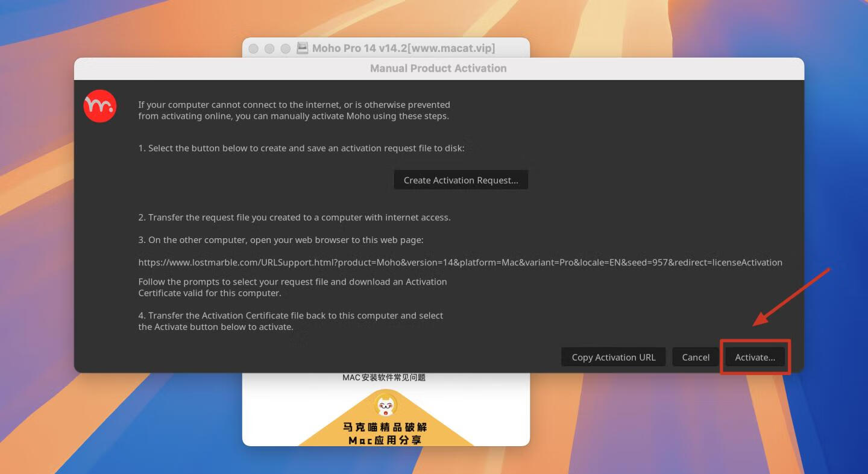This screenshot has width=868, height=474.
Task: Click the "马克喵精品破解" banner text
Action: coord(385,427)
